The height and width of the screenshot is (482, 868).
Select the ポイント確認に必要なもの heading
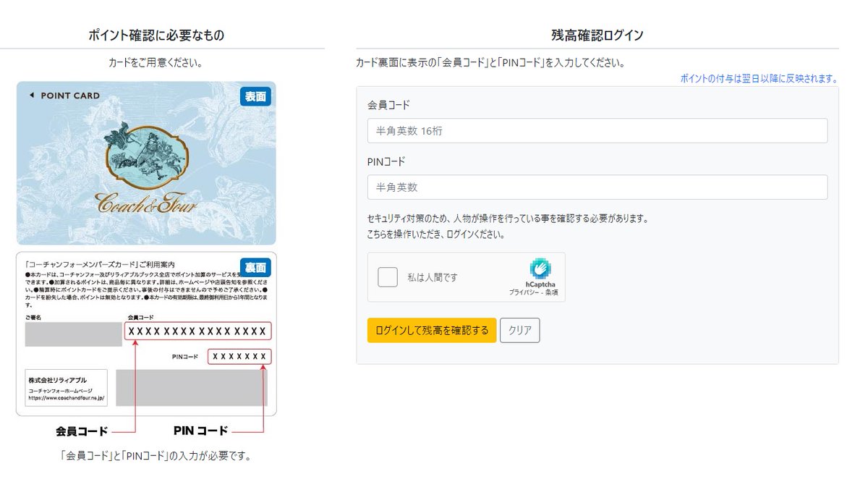click(x=154, y=34)
